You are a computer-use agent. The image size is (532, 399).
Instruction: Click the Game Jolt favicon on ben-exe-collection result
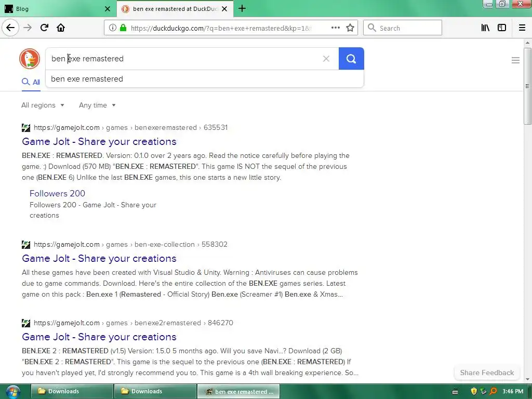tap(26, 245)
